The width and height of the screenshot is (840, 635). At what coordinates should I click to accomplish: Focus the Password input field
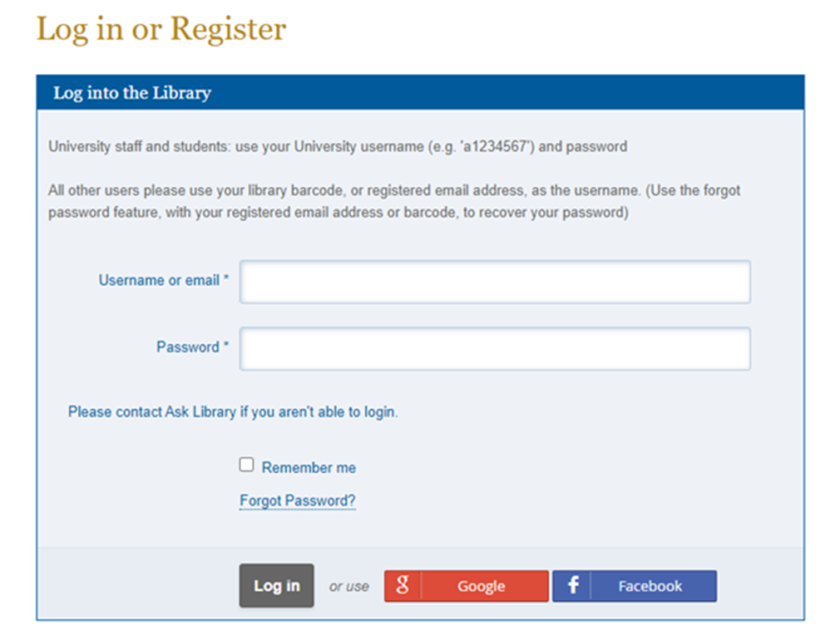[495, 348]
